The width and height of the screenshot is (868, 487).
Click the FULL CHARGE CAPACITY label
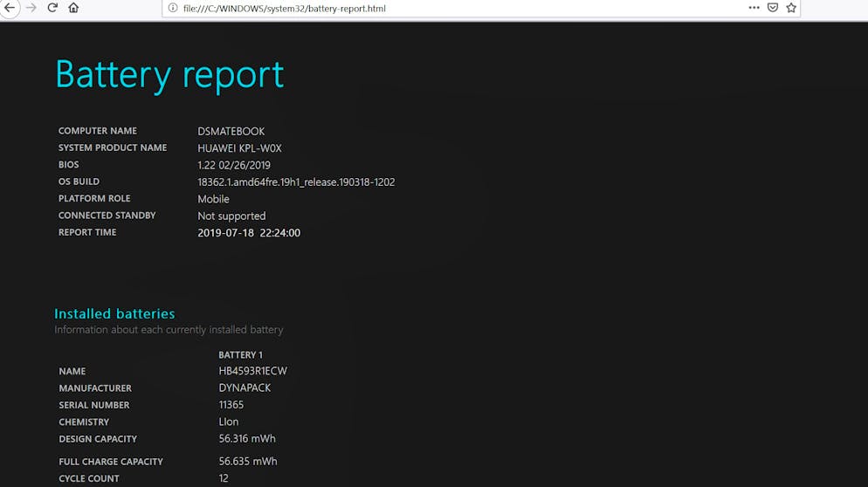tap(111, 462)
